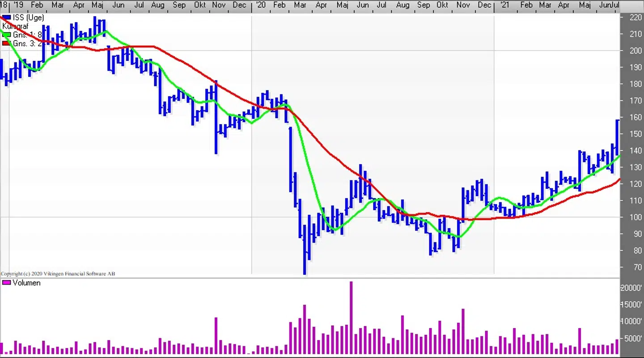The height and width of the screenshot is (358, 644).
Task: Click the red Gns. 3 legend swatch
Action: tap(6, 43)
